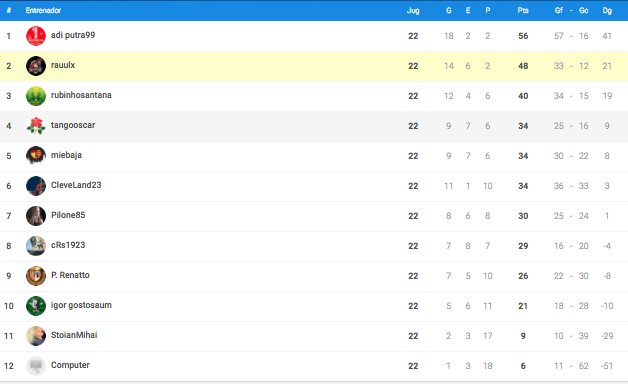This screenshot has height=384, width=628.
Task: Click adi putra99's red avatar icon
Action: point(36,36)
